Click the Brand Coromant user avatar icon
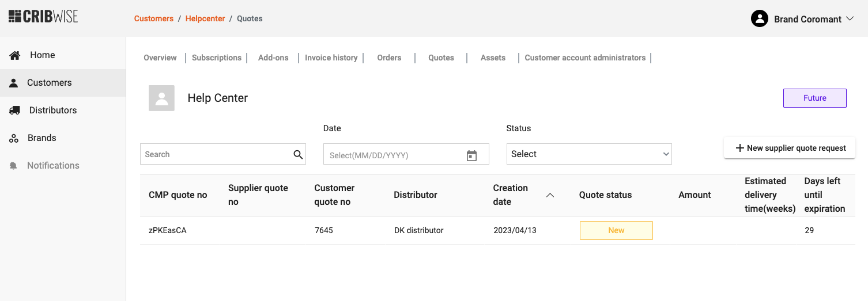Viewport: 868px width, 301px height. point(760,19)
